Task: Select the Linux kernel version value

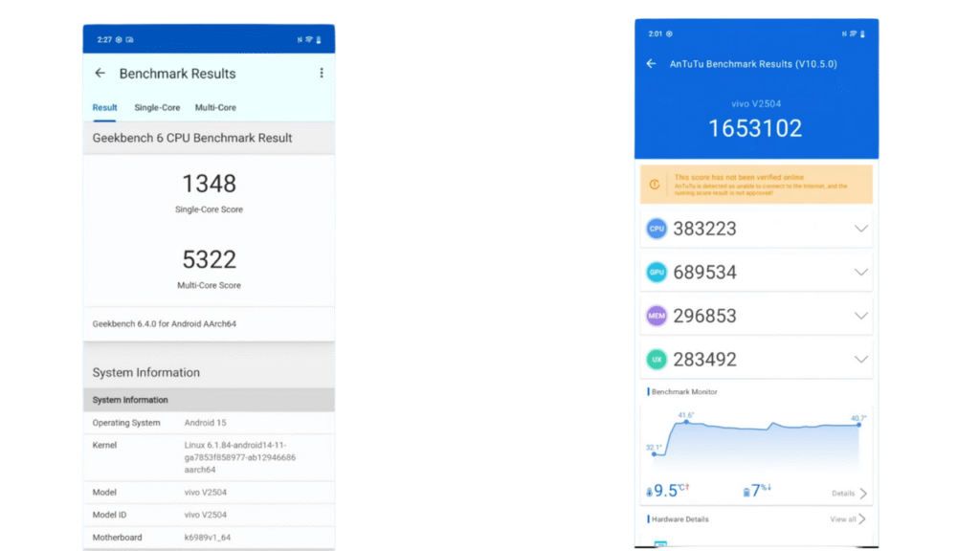Action: [x=240, y=457]
